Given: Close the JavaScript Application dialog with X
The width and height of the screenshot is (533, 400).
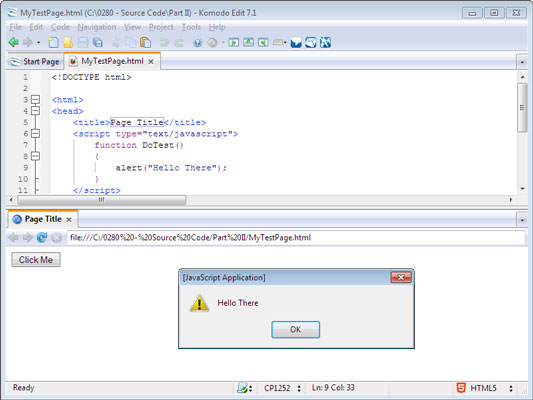Looking at the screenshot, I should coord(401,277).
